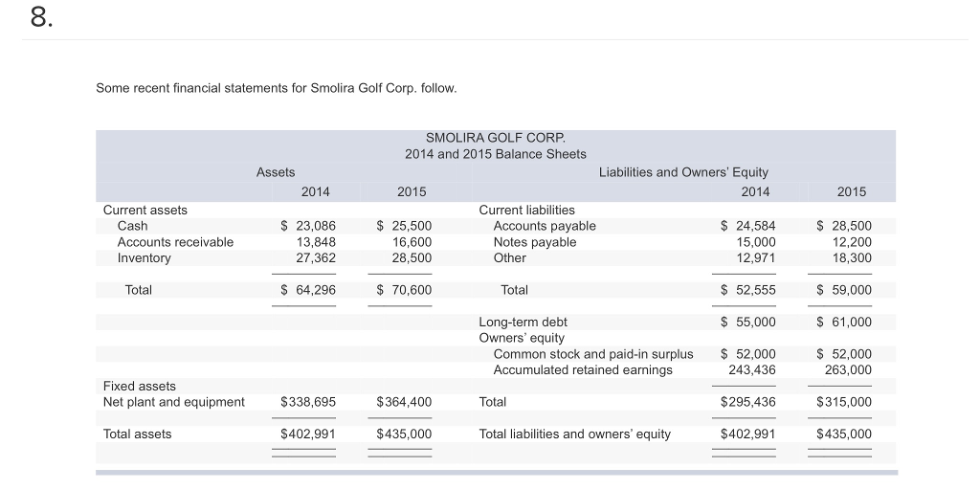980x490 pixels.
Task: Click the Notes payable label
Action: point(534,242)
